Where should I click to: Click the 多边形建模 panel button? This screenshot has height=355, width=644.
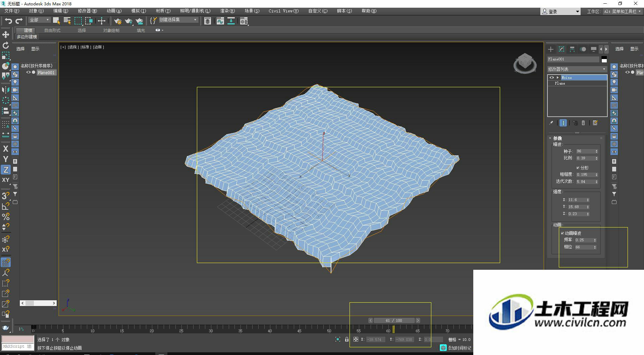pos(27,37)
